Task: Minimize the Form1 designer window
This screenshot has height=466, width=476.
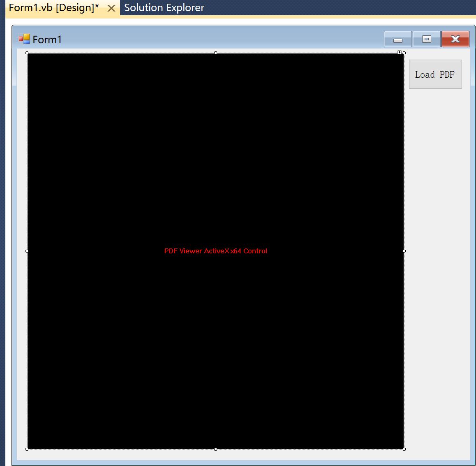Action: pos(397,39)
